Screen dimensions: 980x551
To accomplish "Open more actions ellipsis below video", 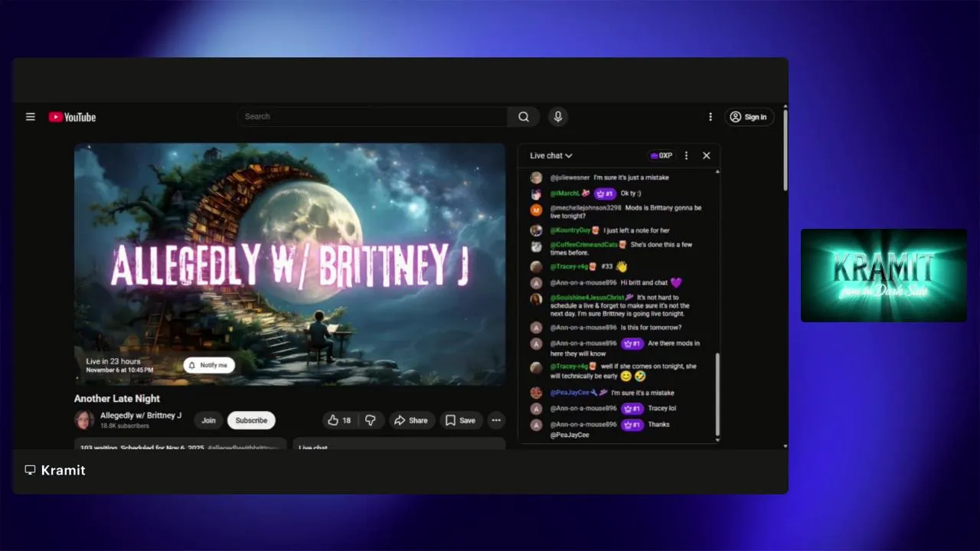I will 496,420.
